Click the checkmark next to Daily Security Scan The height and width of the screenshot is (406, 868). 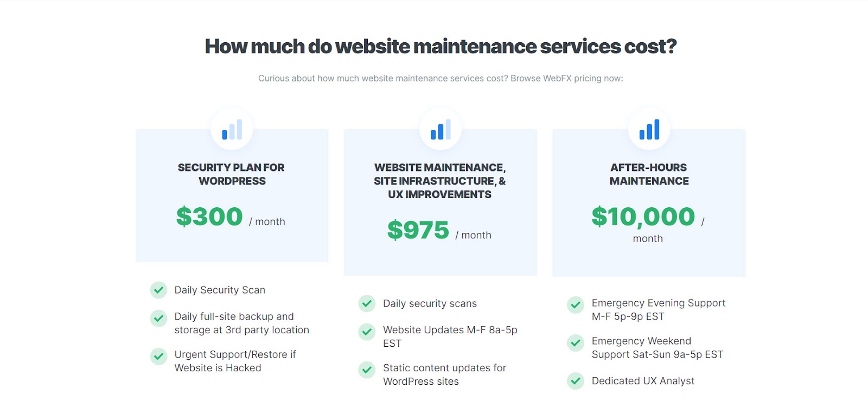(x=158, y=290)
